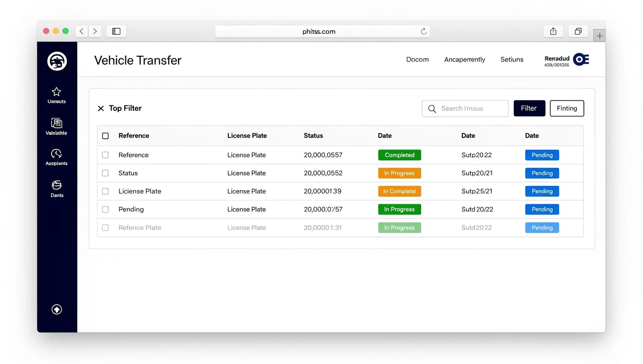Viewport: 643px width, 364px height.
Task: Check the Liciense Plate row checkbox
Action: tap(105, 191)
